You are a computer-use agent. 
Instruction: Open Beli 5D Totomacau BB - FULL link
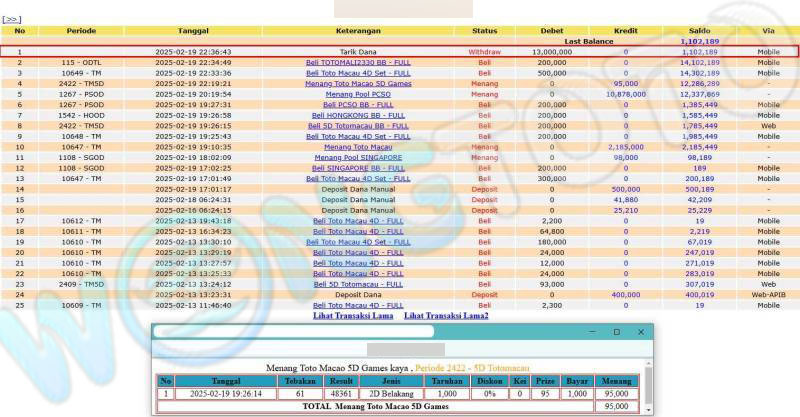[x=357, y=125]
